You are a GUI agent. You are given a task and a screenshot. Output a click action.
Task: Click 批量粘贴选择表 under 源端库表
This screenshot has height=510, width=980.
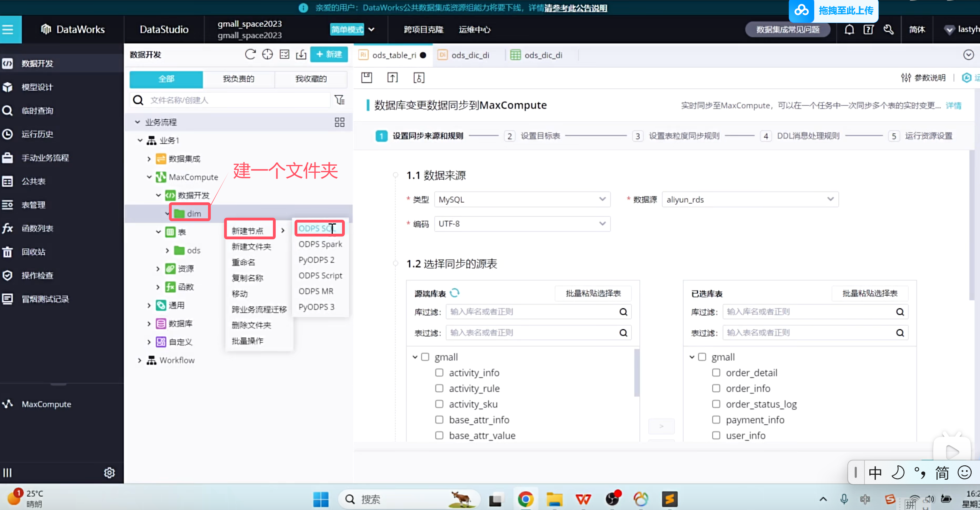[593, 293]
